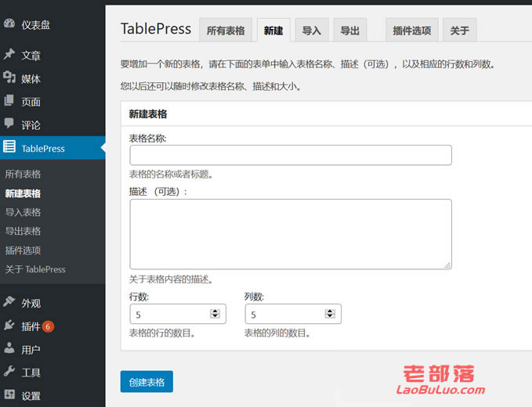Screen dimensions: 532x407
Task: Click the TablePress page heading
Action: (156, 29)
